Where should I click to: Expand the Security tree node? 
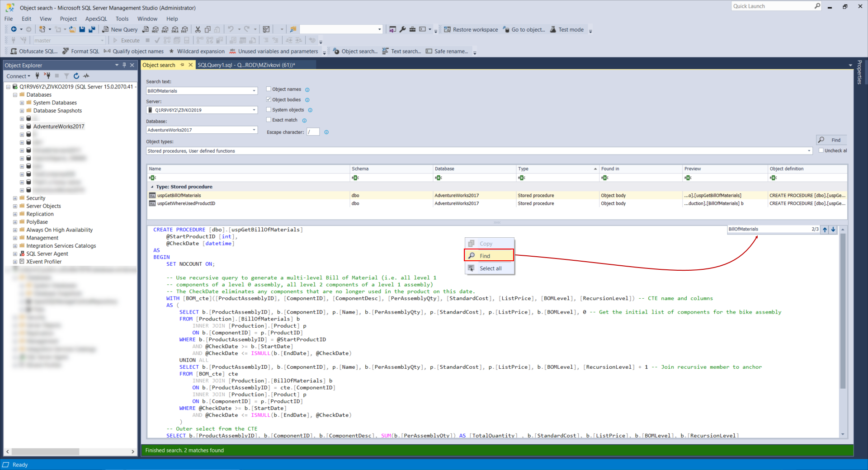(x=15, y=198)
